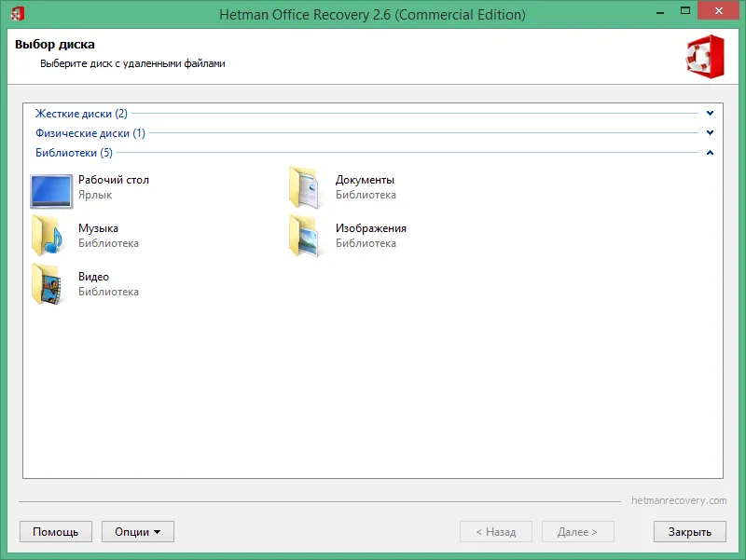Click the Далее button
Viewport: 746px width, 560px height.
click(x=577, y=531)
